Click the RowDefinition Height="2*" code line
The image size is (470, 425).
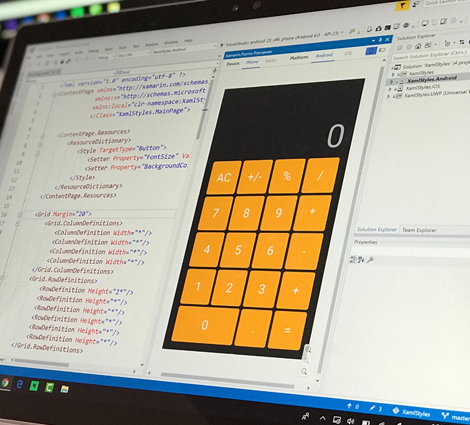pos(87,290)
